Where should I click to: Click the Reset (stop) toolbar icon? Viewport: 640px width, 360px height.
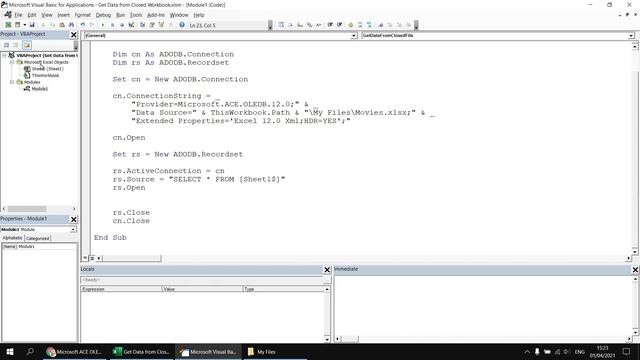coord(122,25)
